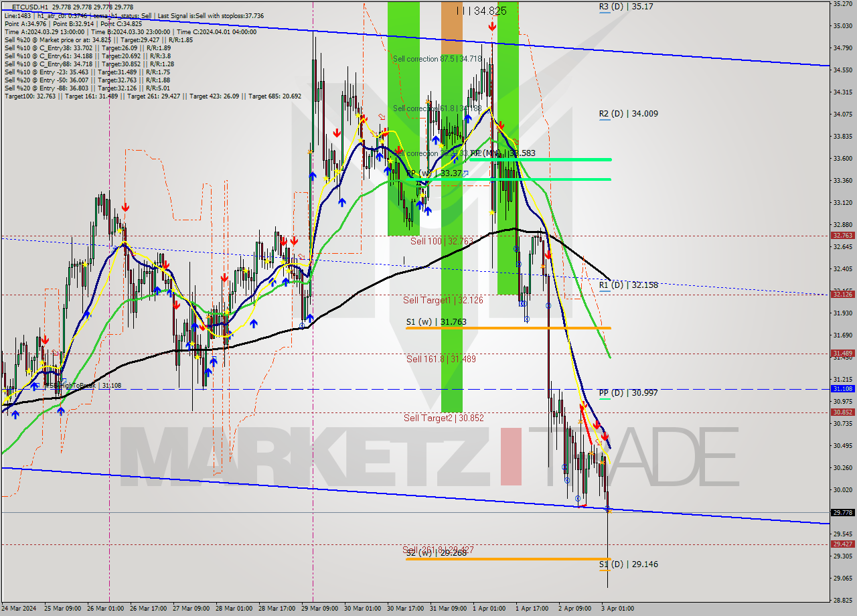
Task: Select the Line:1483 status info line
Action: 134,15
